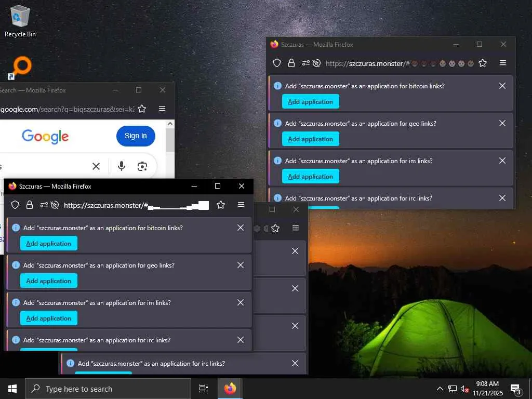
Task: Open the notification center icon in the system tray
Action: coord(515,389)
